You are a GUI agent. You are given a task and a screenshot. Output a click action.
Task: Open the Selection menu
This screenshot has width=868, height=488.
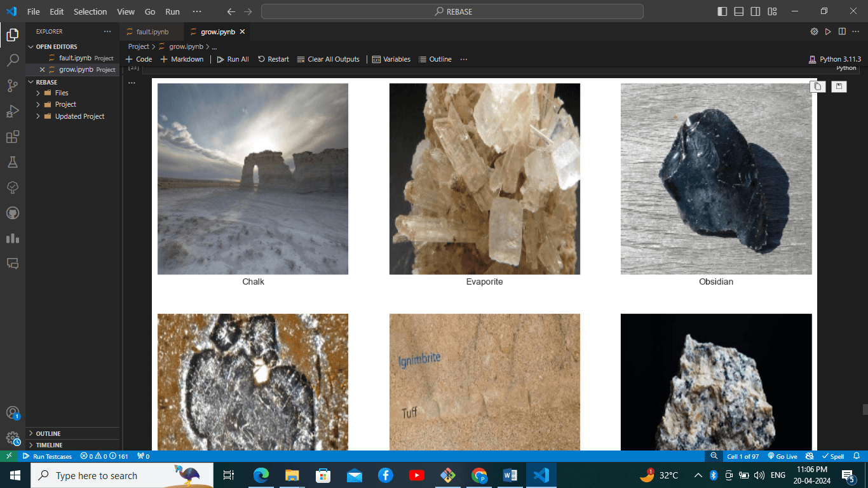pyautogui.click(x=90, y=11)
